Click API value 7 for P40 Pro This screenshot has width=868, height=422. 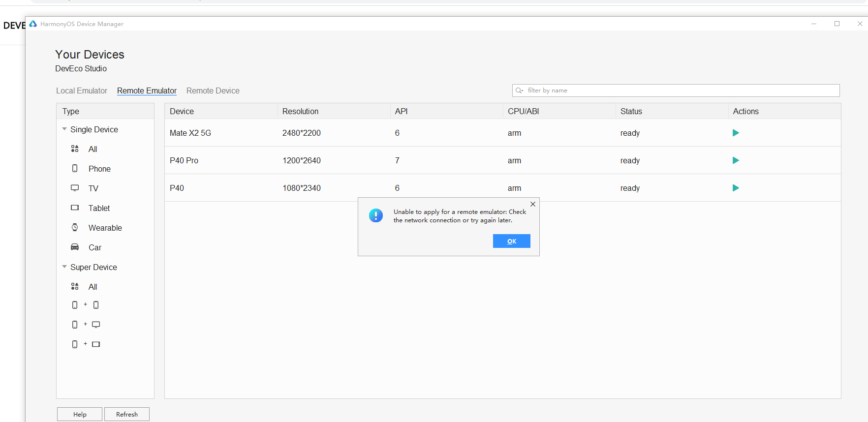(x=397, y=160)
